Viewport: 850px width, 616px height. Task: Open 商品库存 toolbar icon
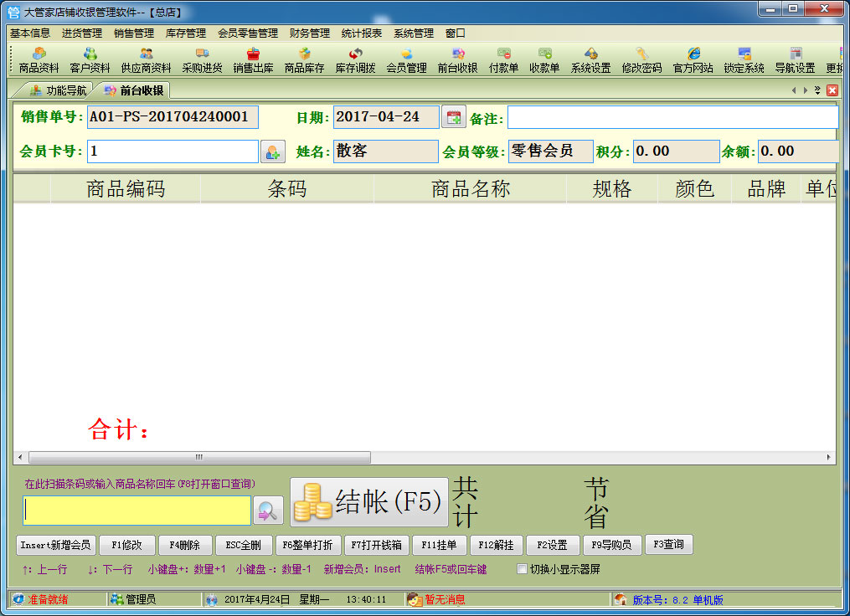(x=304, y=60)
